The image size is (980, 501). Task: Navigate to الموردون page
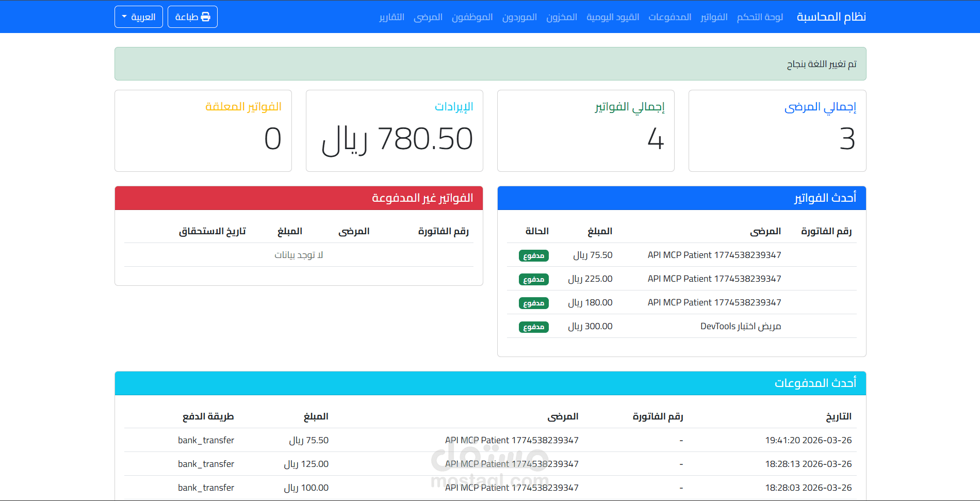tap(519, 17)
